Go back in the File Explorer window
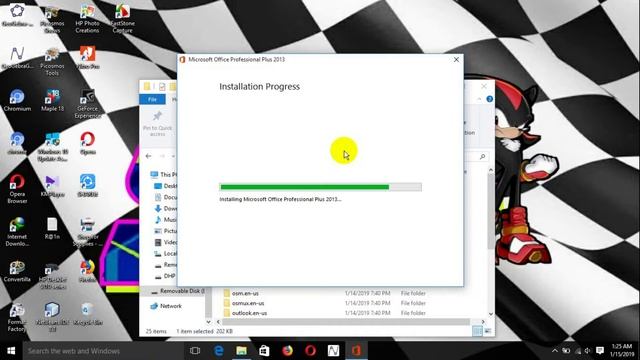 (149, 156)
